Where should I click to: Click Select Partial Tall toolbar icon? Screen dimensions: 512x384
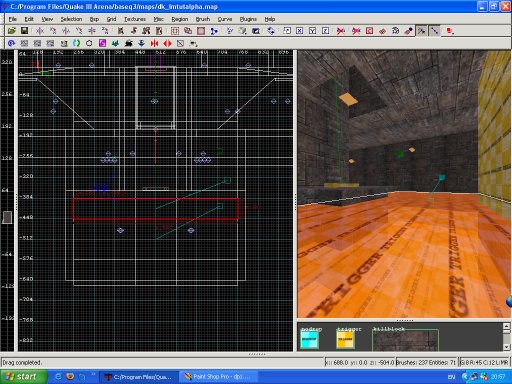146,31
